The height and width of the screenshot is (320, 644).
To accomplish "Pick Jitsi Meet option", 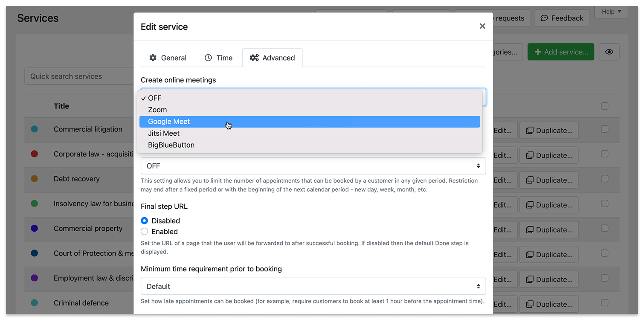I will [310, 133].
